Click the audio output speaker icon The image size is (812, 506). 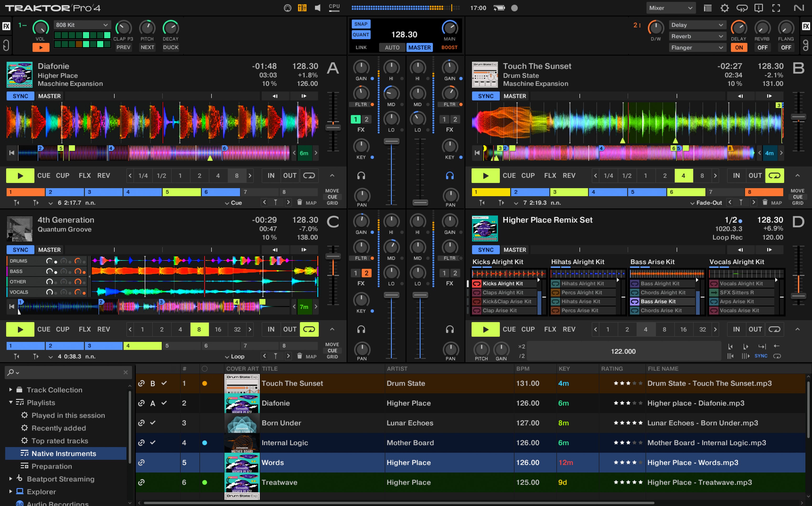pyautogui.click(x=317, y=7)
